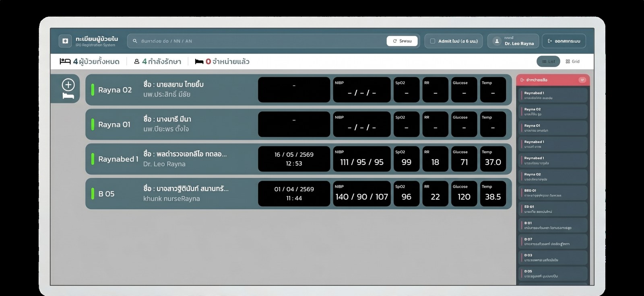Click the date 16 / 05 / 2569 cell
Screen dimensions: 644x296
[x=294, y=159]
